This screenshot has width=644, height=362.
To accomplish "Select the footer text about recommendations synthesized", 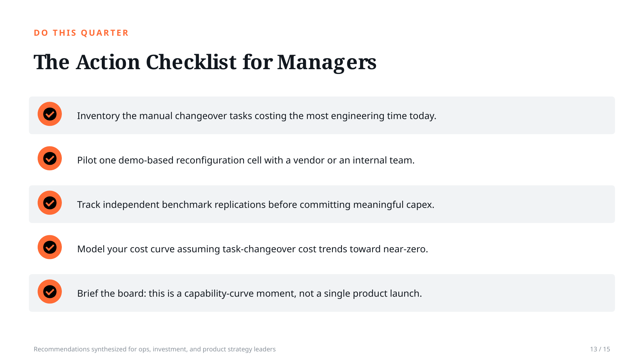I will (x=155, y=349).
